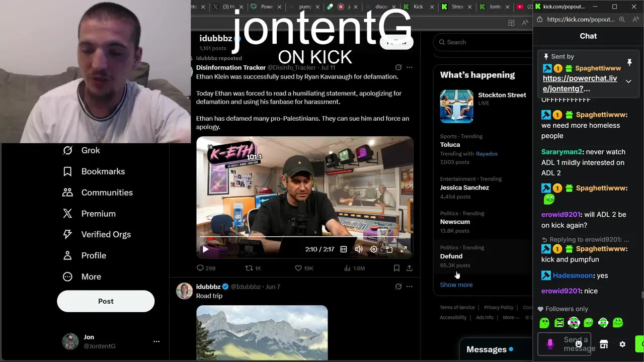Go to Communities in the sidebar
Viewport: 644px width, 362px height.
pyautogui.click(x=98, y=193)
